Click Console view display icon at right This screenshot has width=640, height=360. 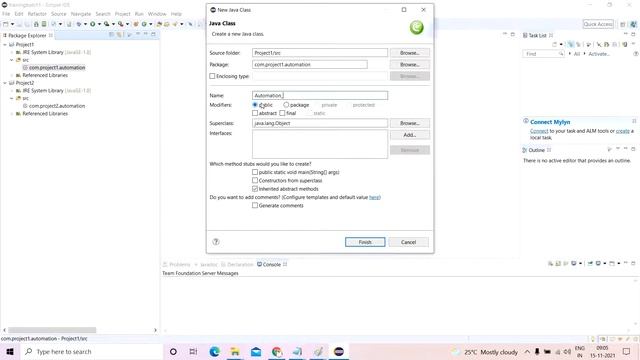598,264
